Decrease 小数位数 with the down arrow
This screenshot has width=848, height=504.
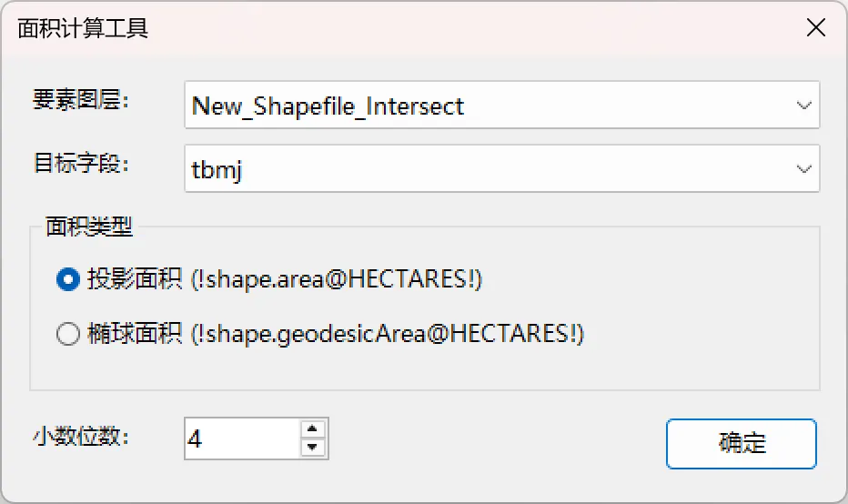(x=312, y=448)
